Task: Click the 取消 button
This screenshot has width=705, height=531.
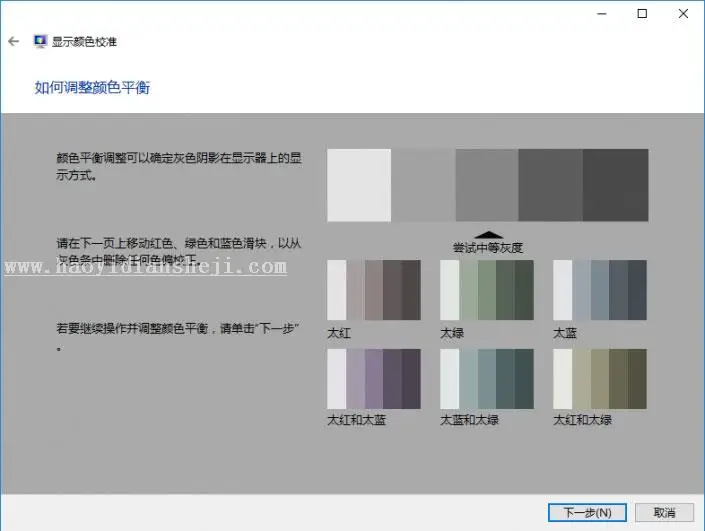Action: point(664,513)
